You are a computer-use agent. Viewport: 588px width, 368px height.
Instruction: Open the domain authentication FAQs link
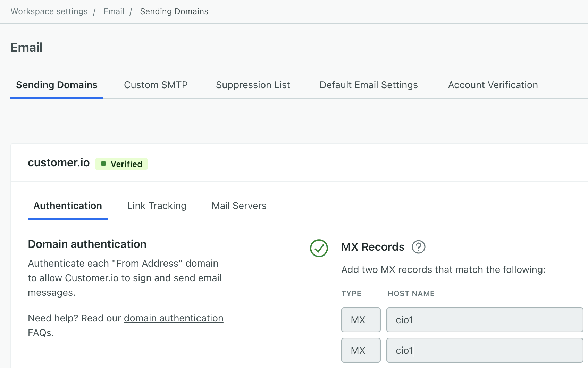pos(173,318)
